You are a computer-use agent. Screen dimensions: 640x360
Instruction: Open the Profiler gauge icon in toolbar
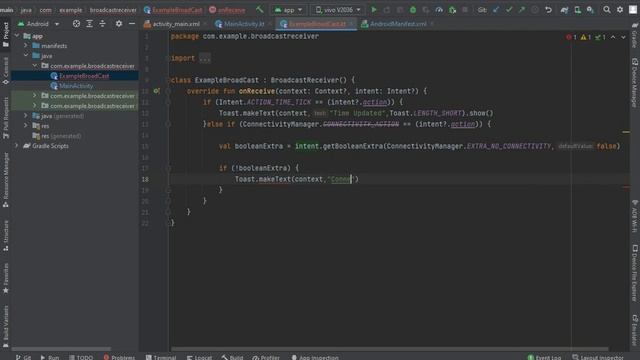point(439,9)
